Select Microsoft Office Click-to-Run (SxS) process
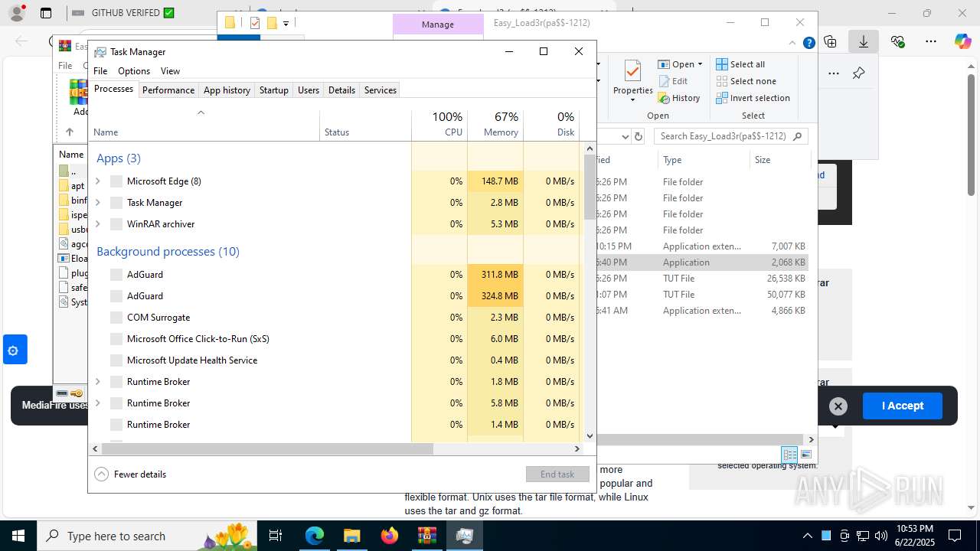 (x=335, y=339)
